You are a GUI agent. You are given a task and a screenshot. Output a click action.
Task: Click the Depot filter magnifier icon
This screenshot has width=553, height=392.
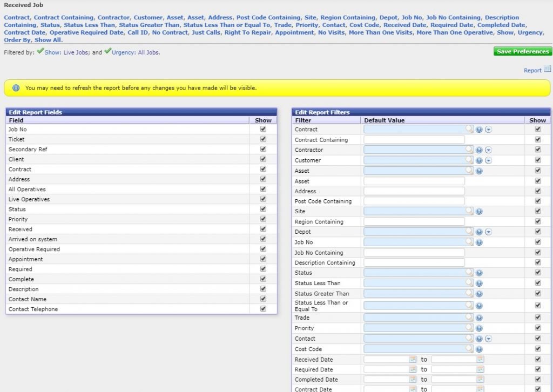469,231
